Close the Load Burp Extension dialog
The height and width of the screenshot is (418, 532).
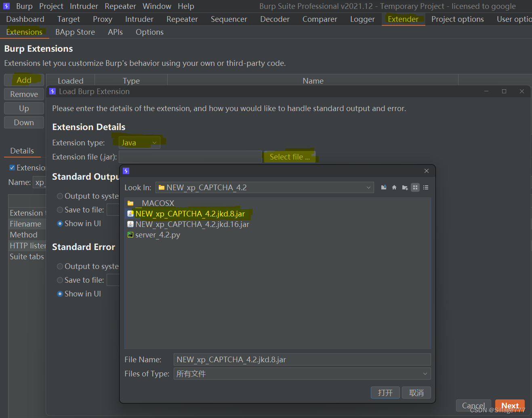point(522,91)
